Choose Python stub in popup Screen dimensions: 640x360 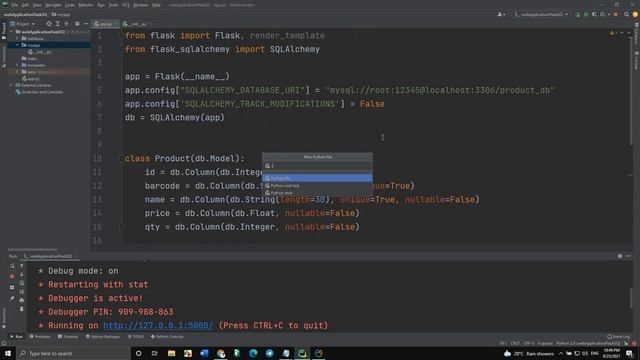click(317, 193)
